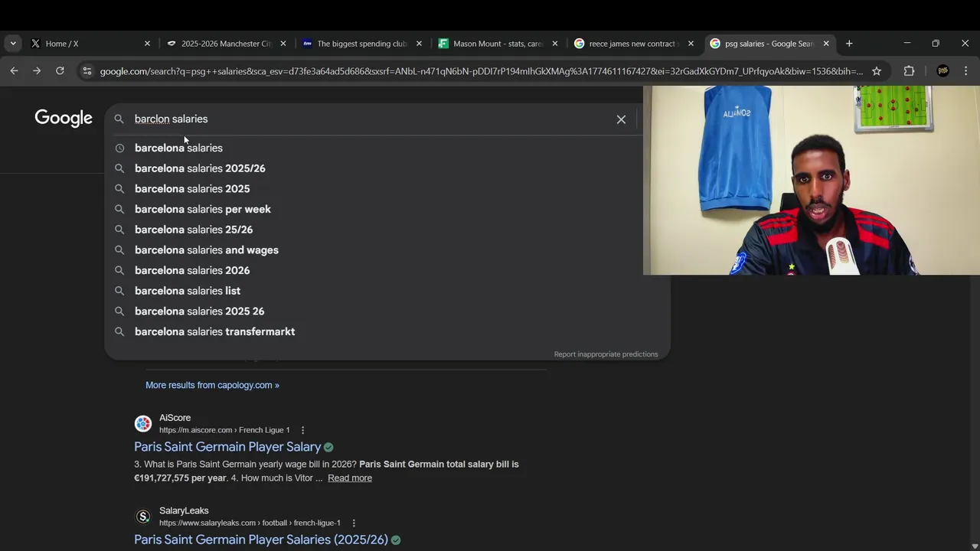The image size is (980, 551).
Task: Select suggestion barcelona salaries list
Action: click(x=387, y=291)
